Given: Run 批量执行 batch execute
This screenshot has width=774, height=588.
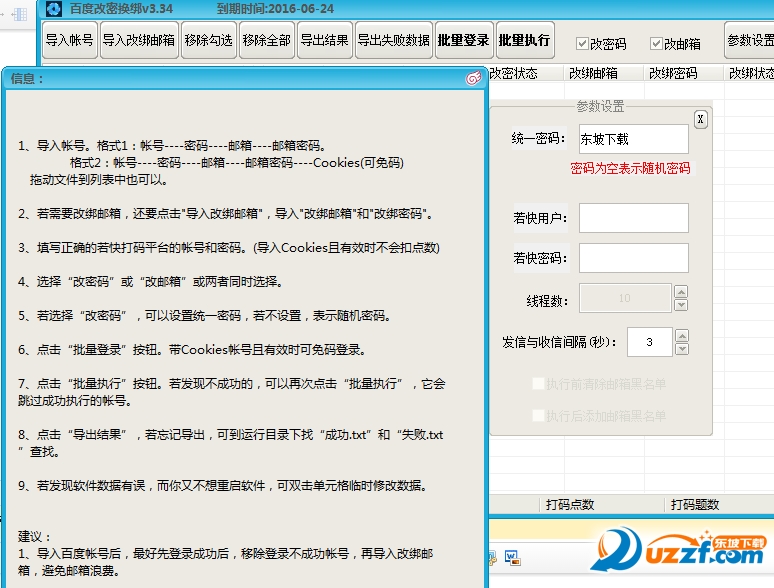Looking at the screenshot, I should [x=525, y=40].
